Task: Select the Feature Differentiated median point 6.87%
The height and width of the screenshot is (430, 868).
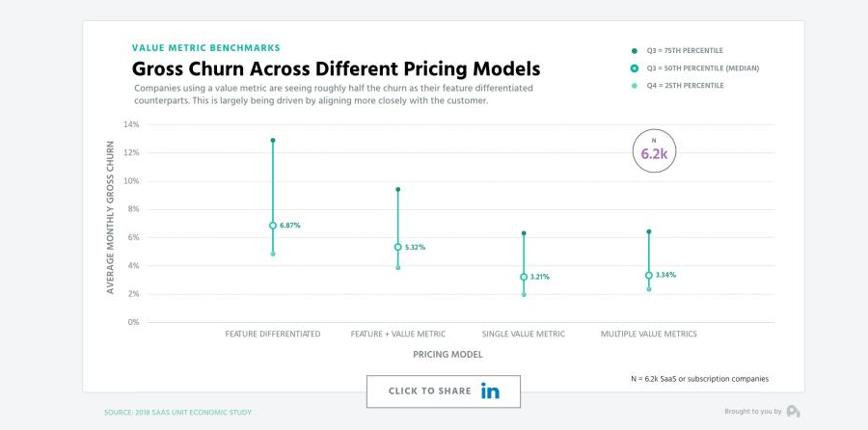Action: click(x=273, y=226)
